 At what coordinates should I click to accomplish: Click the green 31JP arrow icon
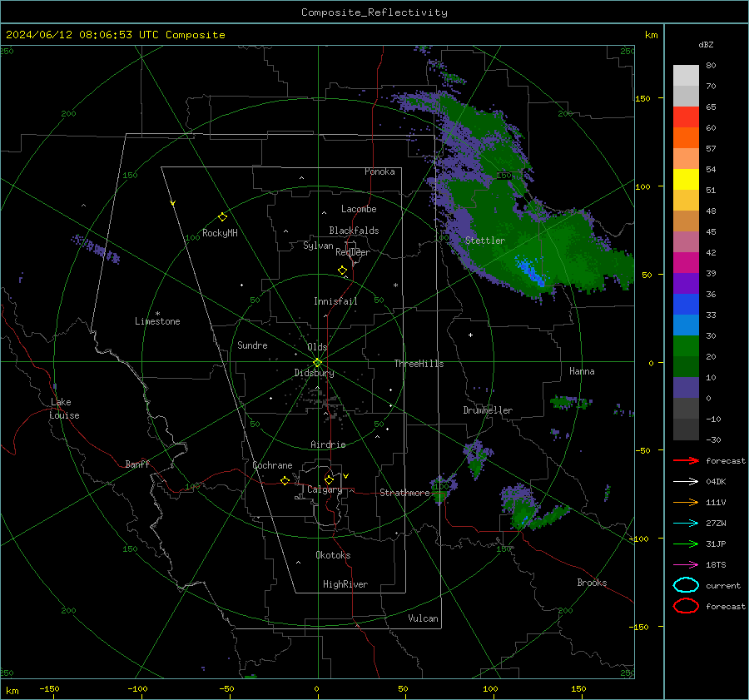point(686,544)
